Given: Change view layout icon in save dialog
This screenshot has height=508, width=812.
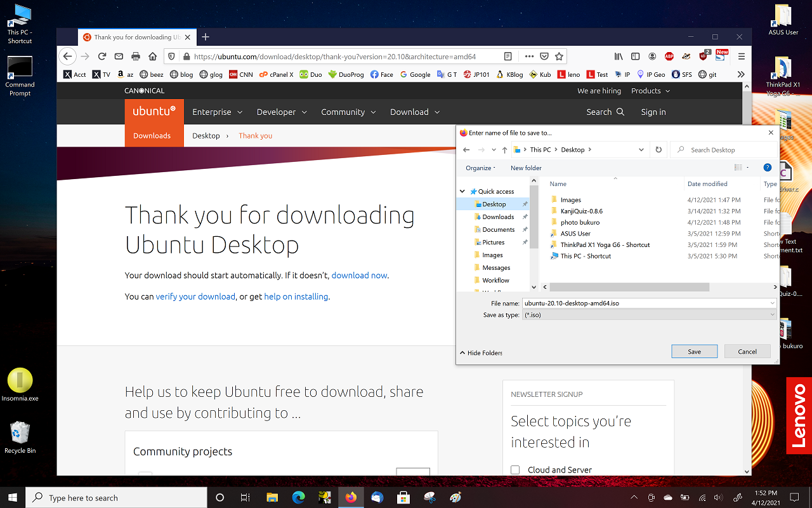Looking at the screenshot, I should [x=738, y=168].
